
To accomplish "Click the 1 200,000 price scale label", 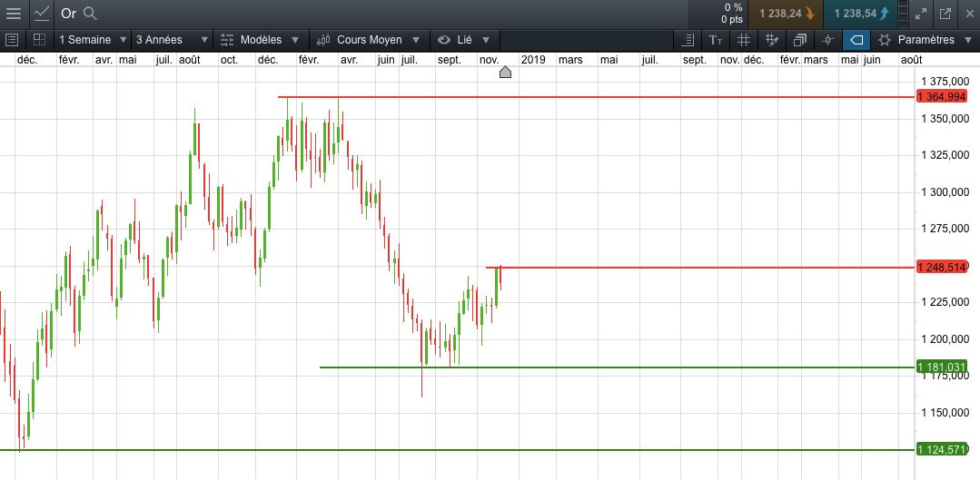I will (x=945, y=339).
